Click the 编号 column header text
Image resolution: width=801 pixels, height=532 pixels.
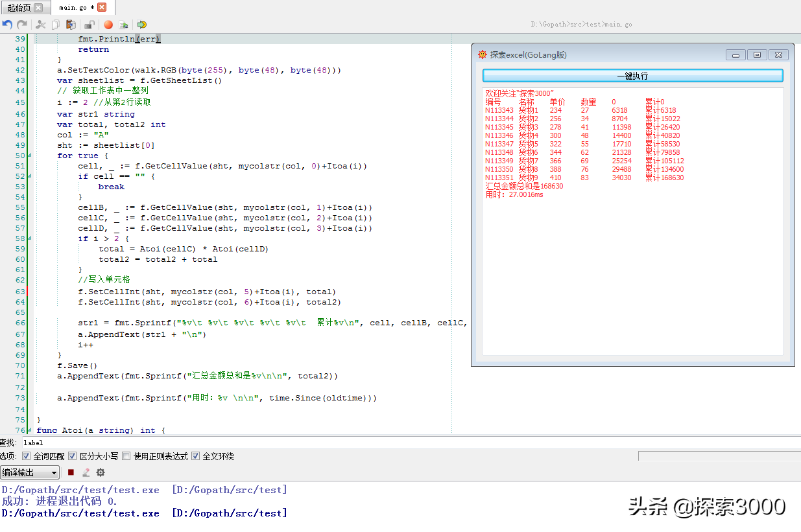coord(493,102)
